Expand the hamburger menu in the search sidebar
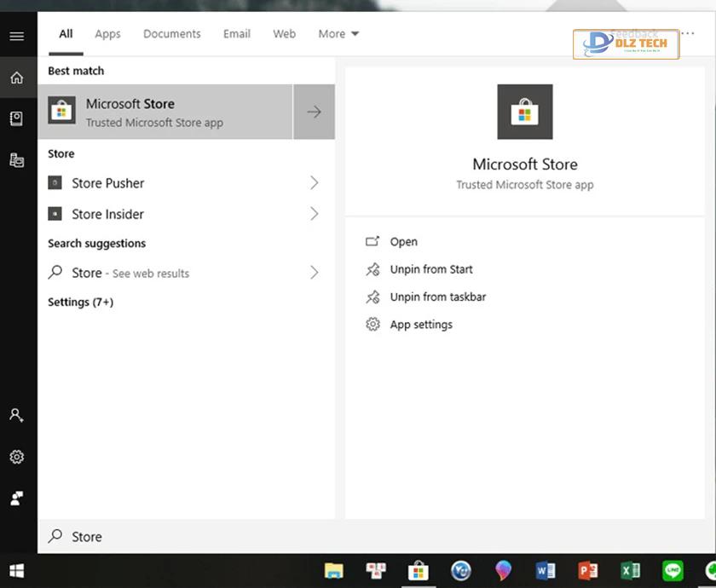 point(17,36)
